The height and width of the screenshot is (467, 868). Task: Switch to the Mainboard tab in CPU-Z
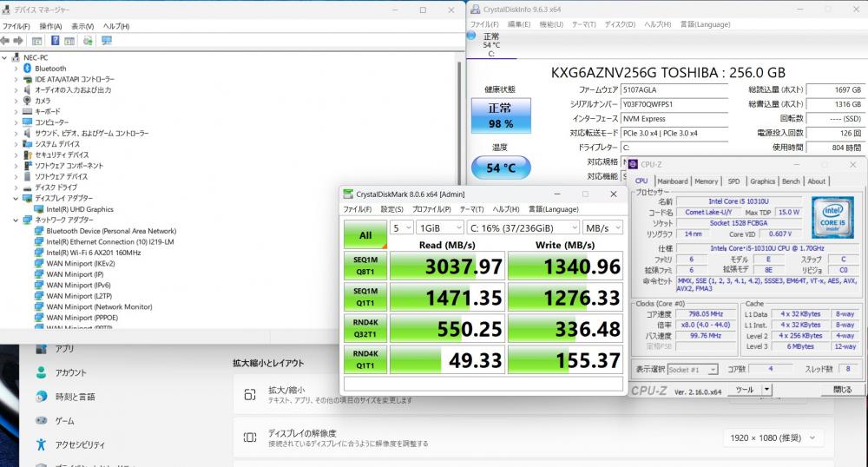pyautogui.click(x=673, y=181)
